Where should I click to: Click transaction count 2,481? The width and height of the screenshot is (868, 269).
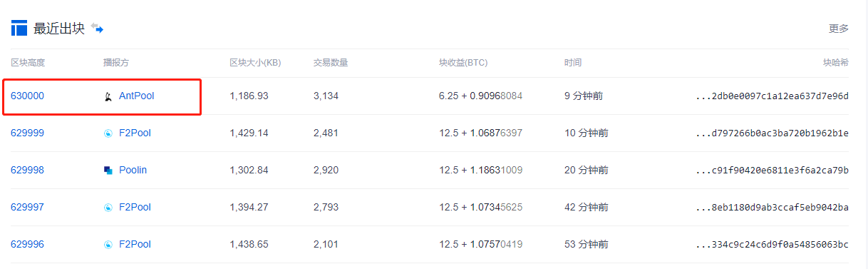coord(326,133)
